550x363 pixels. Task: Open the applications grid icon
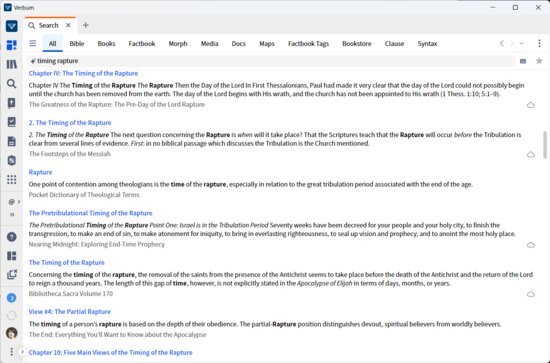(x=12, y=180)
